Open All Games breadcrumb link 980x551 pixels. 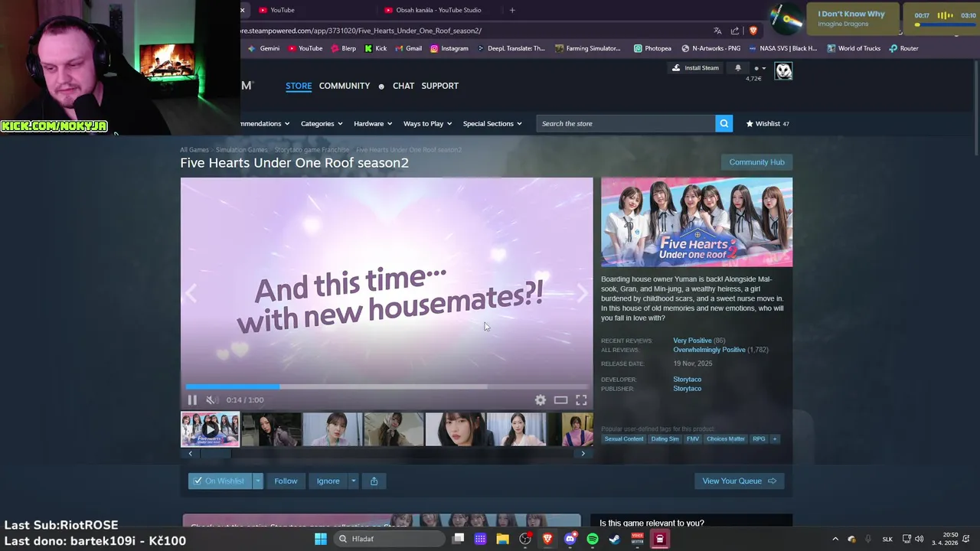pos(194,150)
